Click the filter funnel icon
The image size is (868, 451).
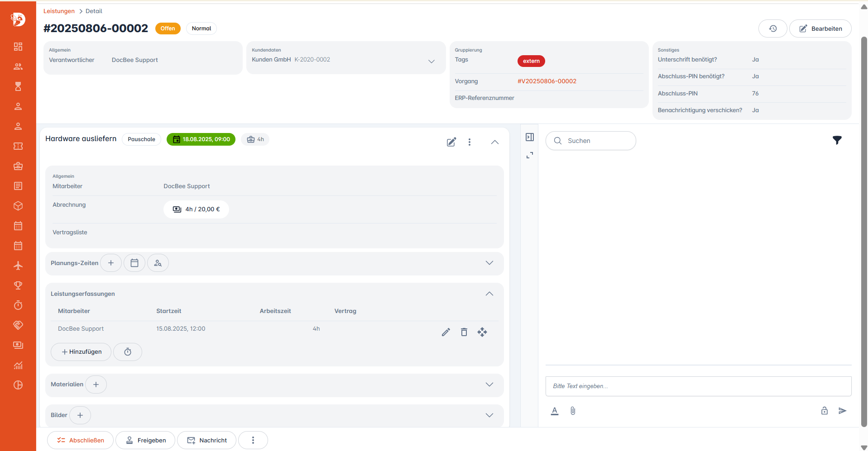[x=837, y=140]
